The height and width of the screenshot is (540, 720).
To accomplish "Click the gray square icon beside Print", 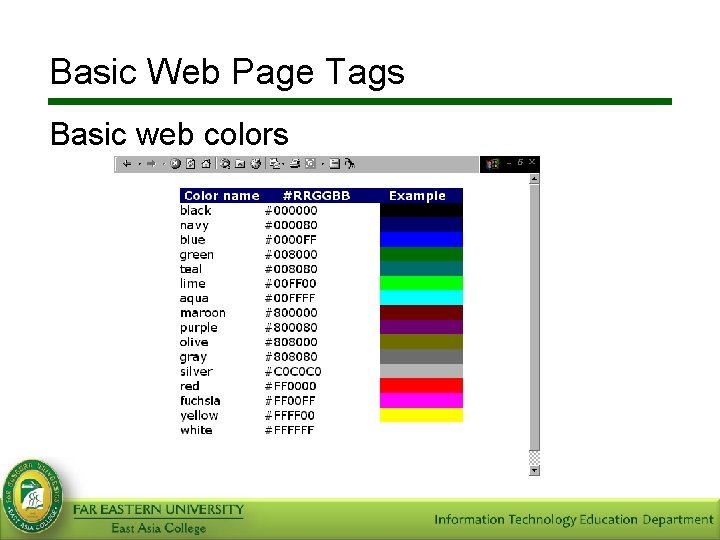I will (x=310, y=163).
